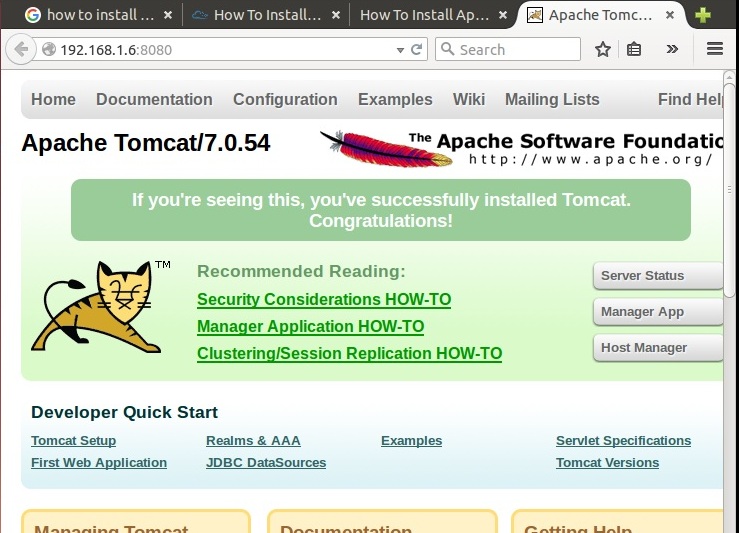Show bookmarks list icon
Screen dimensions: 739x533
634,49
